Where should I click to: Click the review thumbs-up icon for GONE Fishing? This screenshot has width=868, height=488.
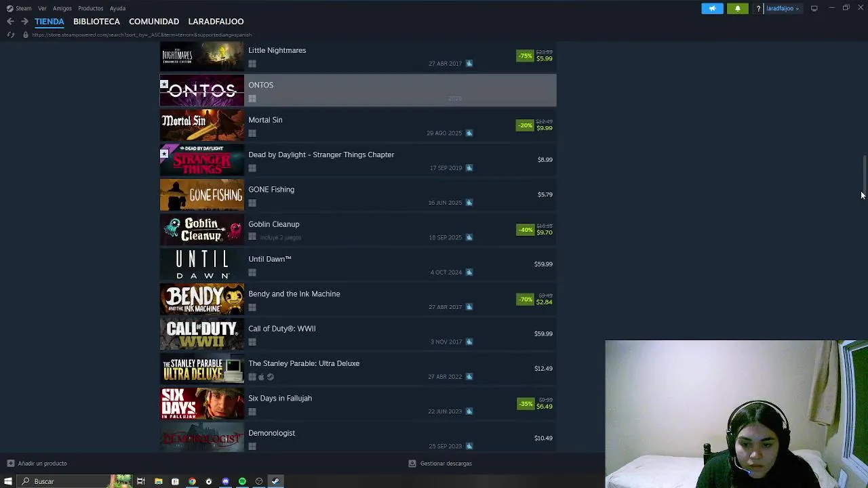(x=469, y=203)
